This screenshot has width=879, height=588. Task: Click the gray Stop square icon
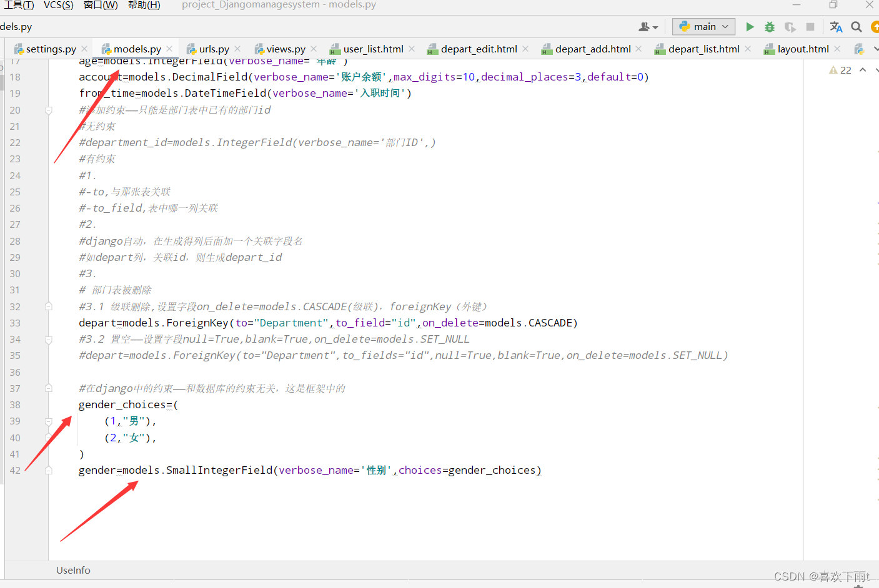[810, 27]
